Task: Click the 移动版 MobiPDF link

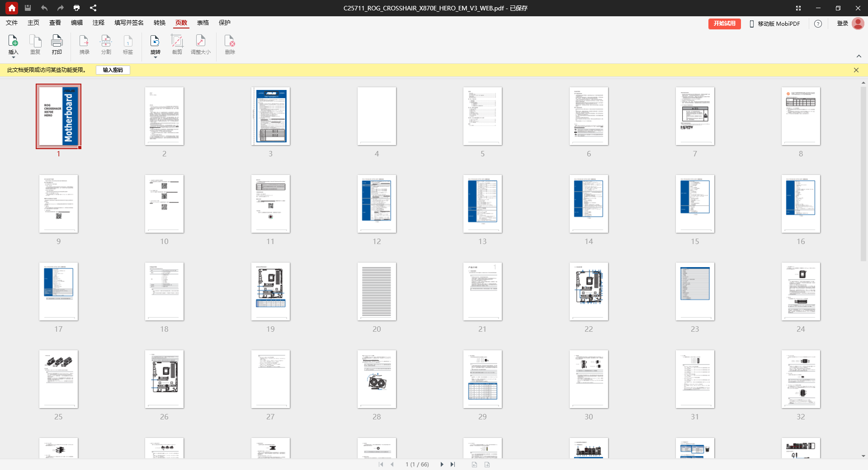Action: click(775, 23)
